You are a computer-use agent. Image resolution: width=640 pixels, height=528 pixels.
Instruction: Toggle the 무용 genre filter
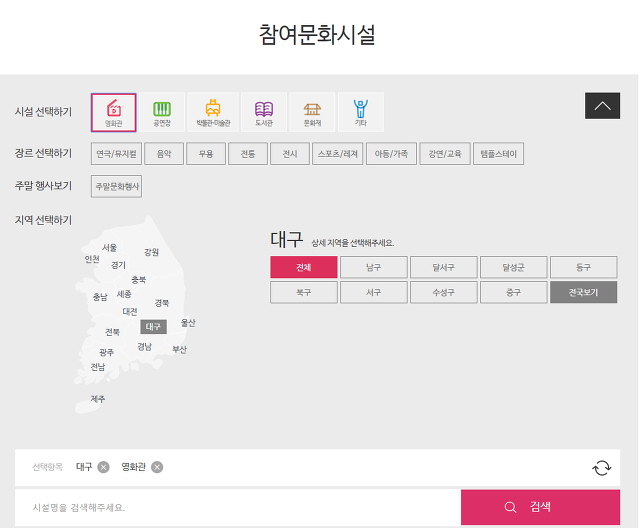[x=206, y=154]
